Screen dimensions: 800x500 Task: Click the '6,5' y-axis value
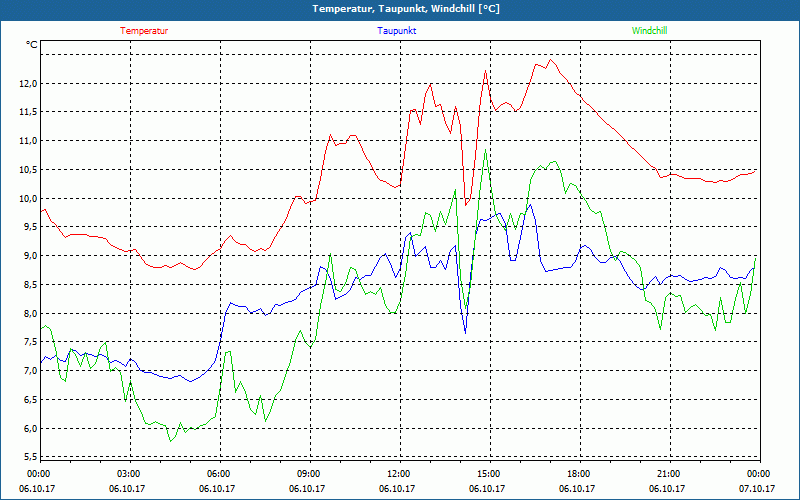pyautogui.click(x=29, y=399)
